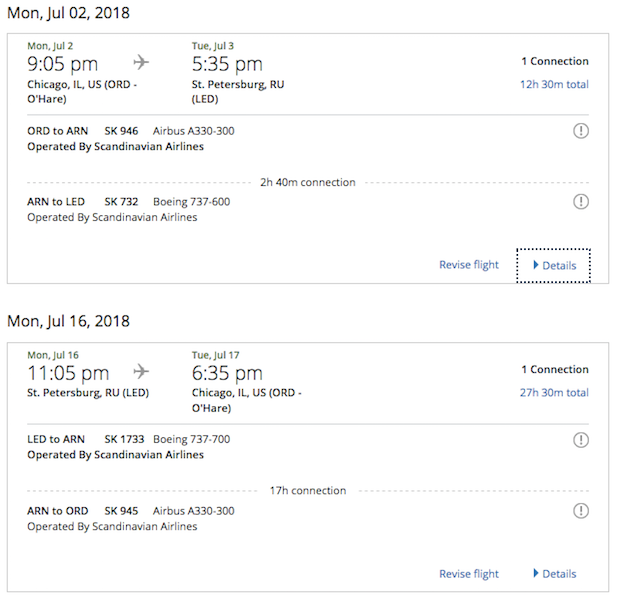The height and width of the screenshot is (600, 617).
Task: Click Revise flight for Chicago to St. Petersburg
Action: (x=469, y=265)
